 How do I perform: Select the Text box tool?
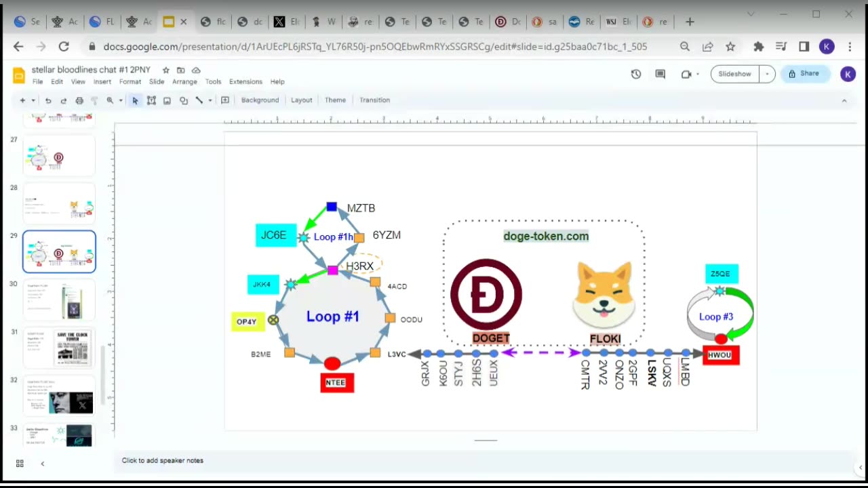pyautogui.click(x=151, y=100)
